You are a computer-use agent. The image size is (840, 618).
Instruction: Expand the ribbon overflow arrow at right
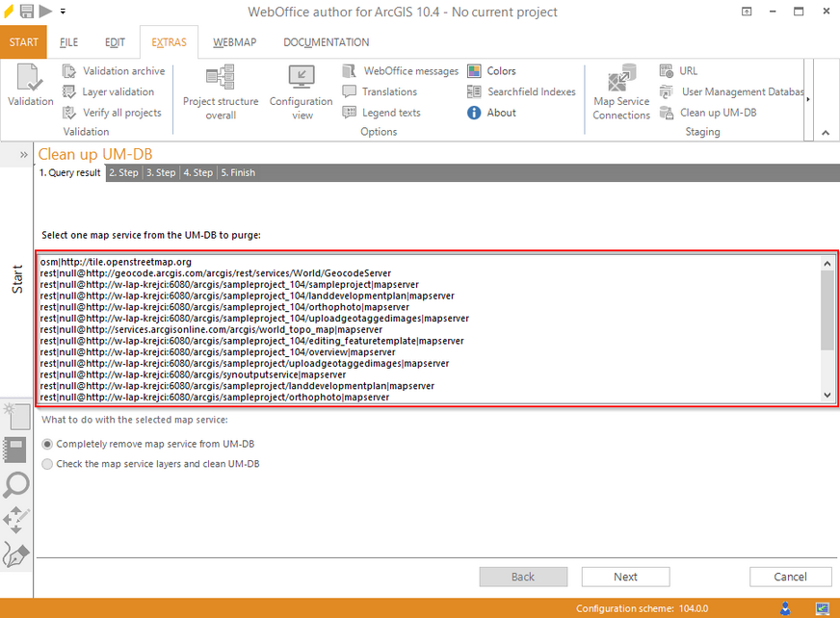808,99
